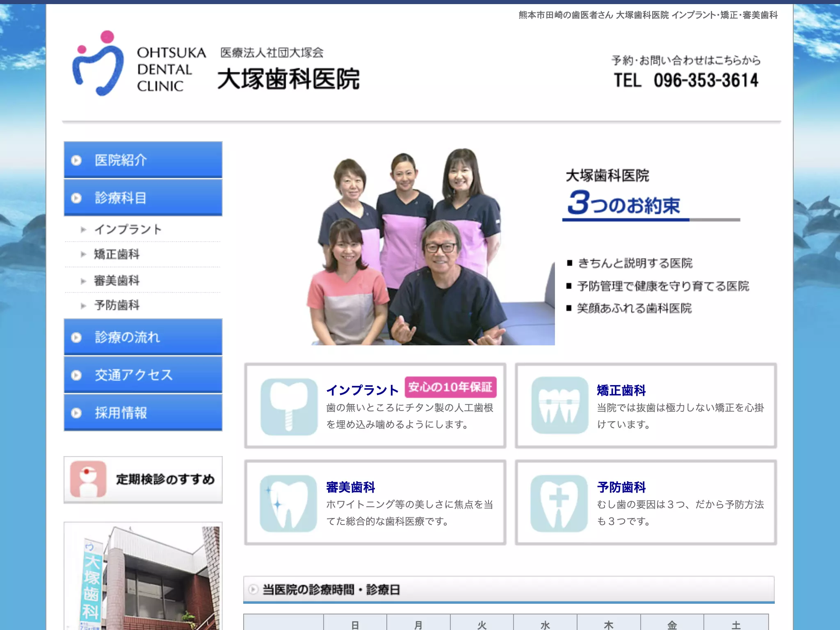840x630 pixels.
Task: Select 審美歯科 in the sidebar submenu
Action: [x=116, y=281]
